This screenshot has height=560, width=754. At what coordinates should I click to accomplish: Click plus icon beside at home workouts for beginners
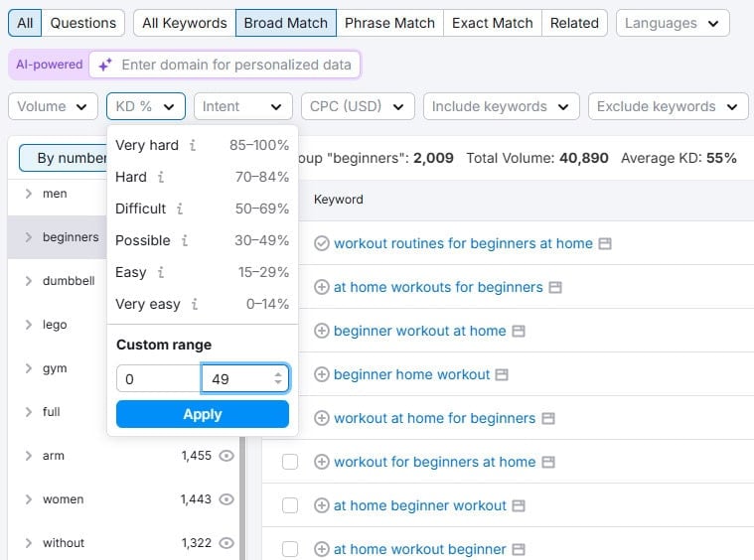point(321,288)
